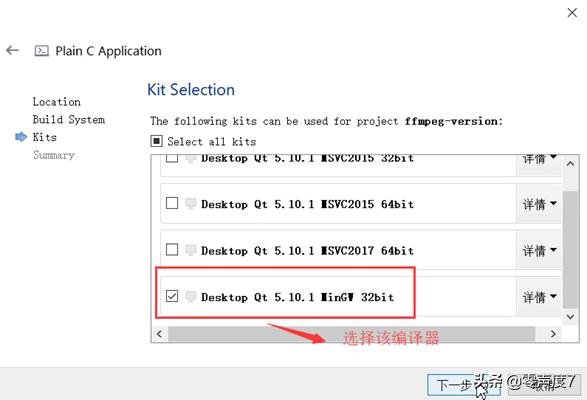Click the Desktop Qt 5.10.1 MinGW 32bit label
Image resolution: width=587 pixels, height=400 pixels.
click(298, 297)
